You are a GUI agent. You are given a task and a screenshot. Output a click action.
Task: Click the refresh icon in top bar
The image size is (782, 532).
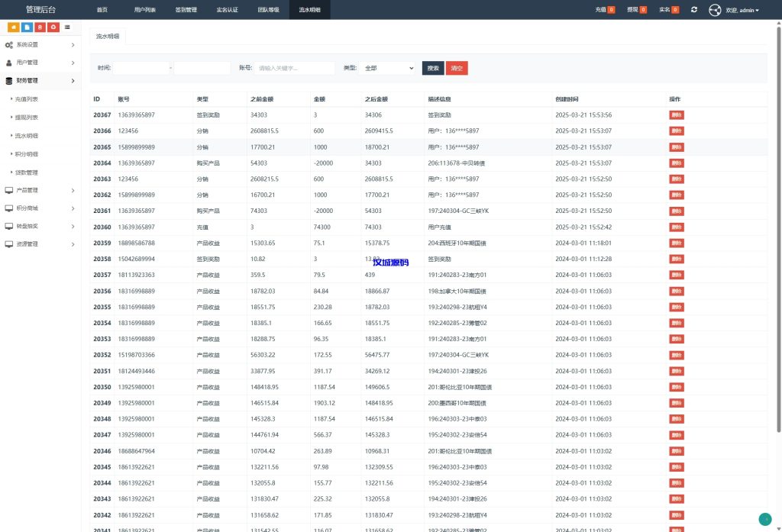pyautogui.click(x=693, y=10)
